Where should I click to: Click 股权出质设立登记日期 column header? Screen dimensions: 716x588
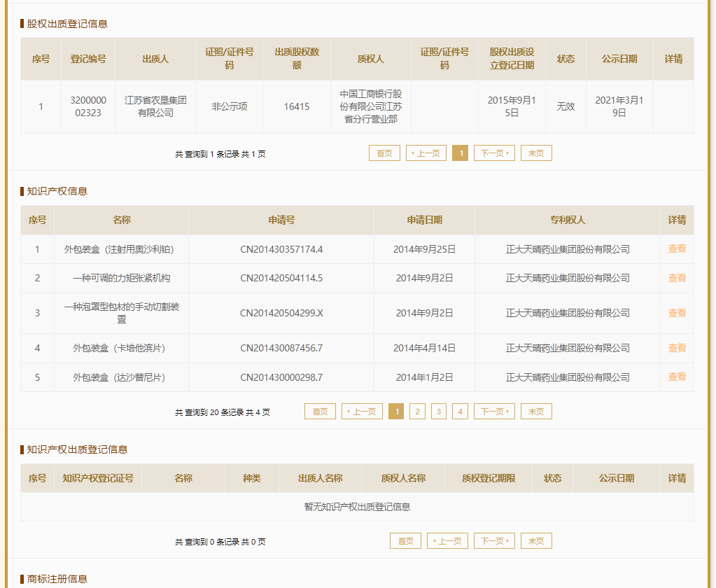(x=512, y=59)
